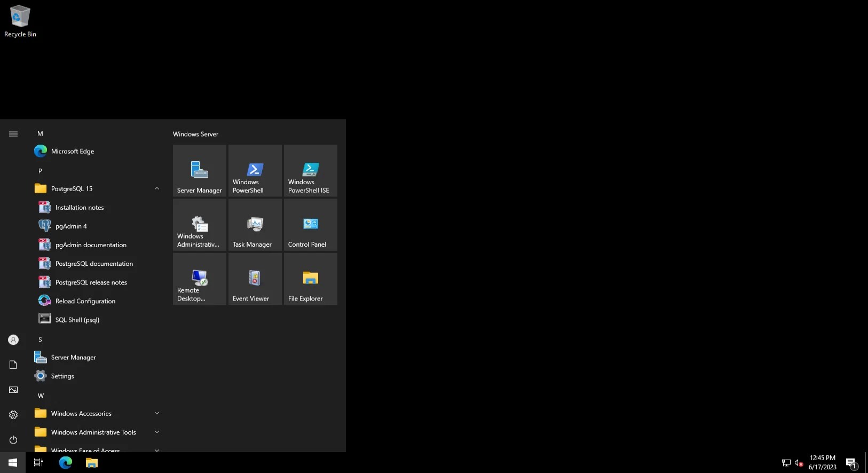Launch Microsoft Edge from the app list
This screenshot has height=473, width=868.
[x=96, y=152]
